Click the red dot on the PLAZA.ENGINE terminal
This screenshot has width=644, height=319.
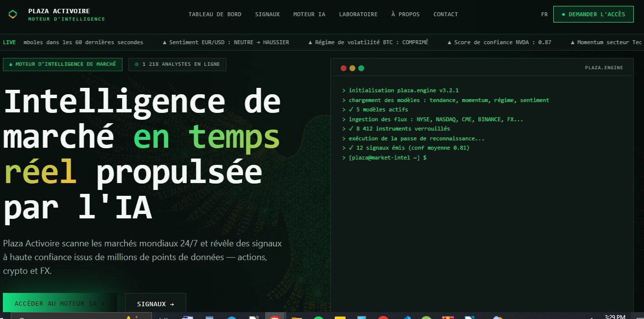(344, 68)
